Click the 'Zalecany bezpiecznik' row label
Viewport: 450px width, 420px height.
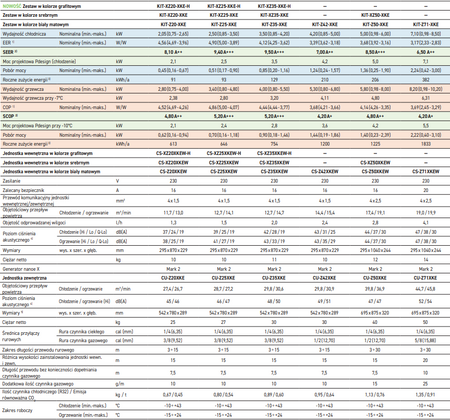[x=23, y=190]
